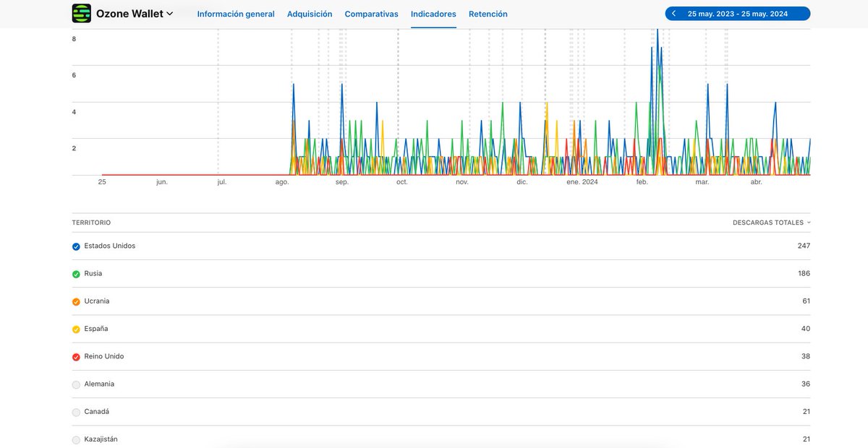The height and width of the screenshot is (448, 868).
Task: Toggle the Ucrania territory checkbox
Action: coord(76,301)
